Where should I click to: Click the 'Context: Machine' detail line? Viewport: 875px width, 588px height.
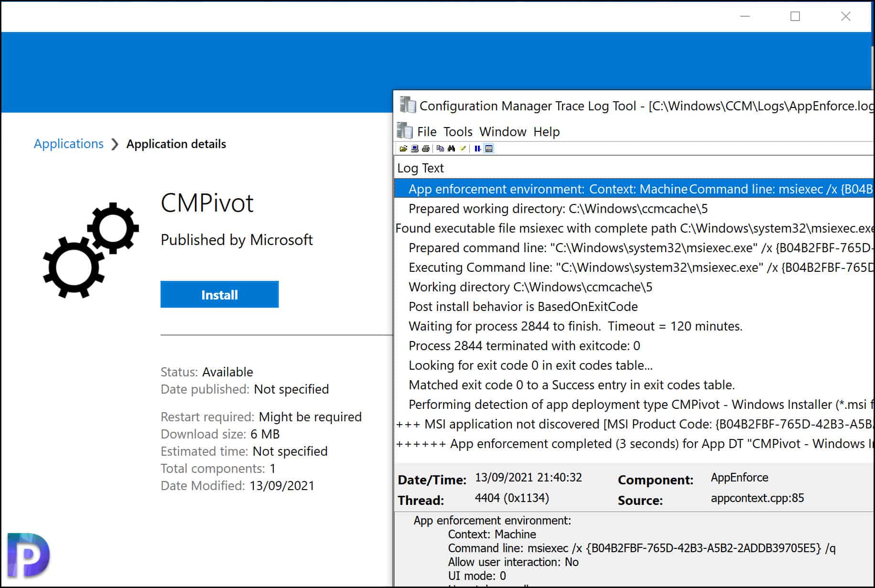point(492,535)
